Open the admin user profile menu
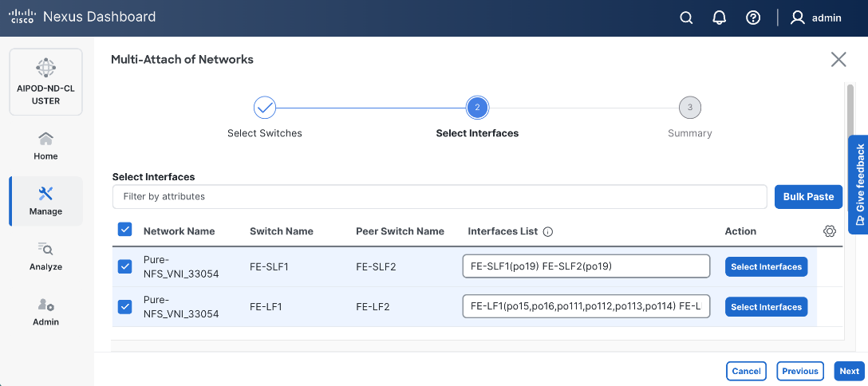The height and width of the screenshot is (386, 868). pyautogui.click(x=816, y=18)
